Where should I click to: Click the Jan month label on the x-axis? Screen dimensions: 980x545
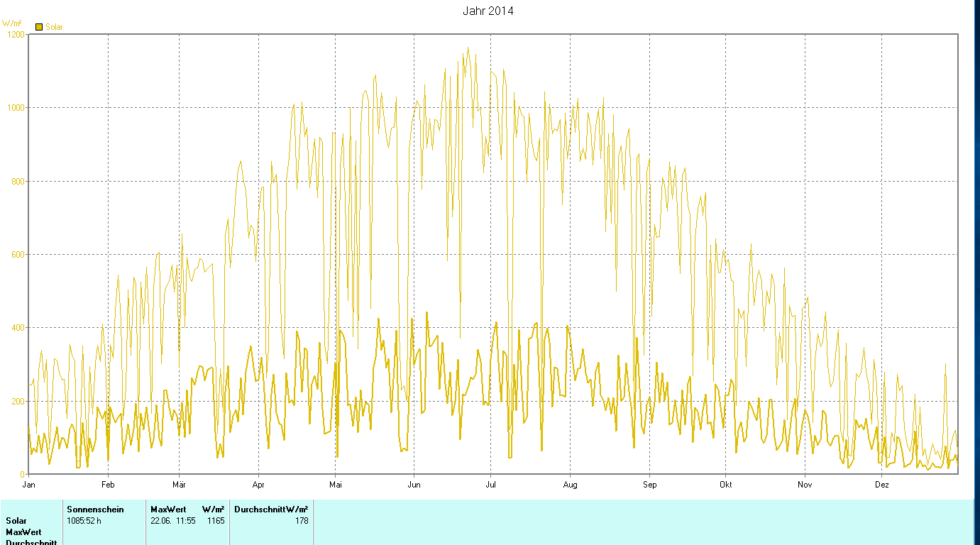point(29,485)
